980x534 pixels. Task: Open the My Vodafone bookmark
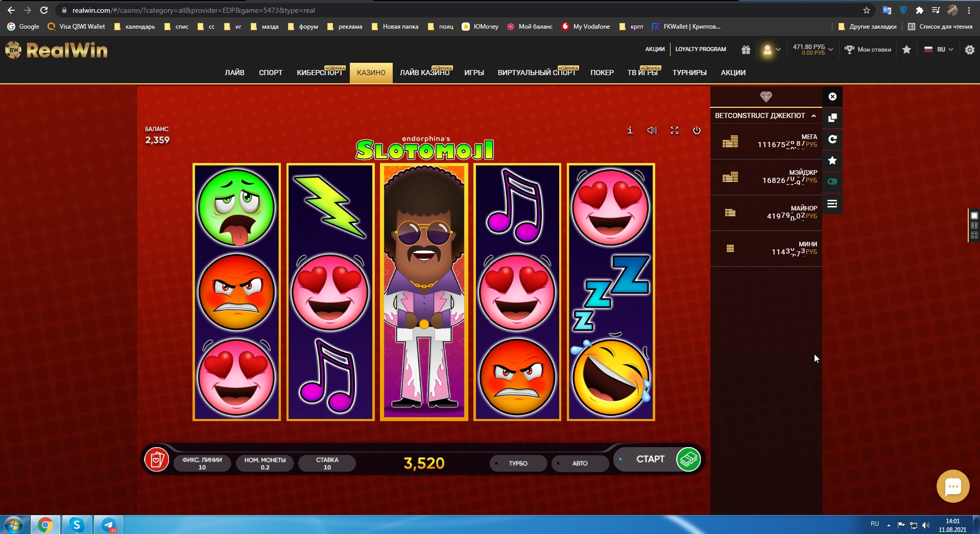click(586, 27)
